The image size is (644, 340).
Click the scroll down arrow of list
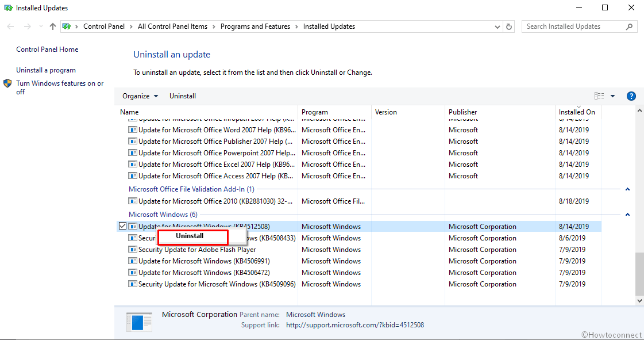[x=639, y=300]
